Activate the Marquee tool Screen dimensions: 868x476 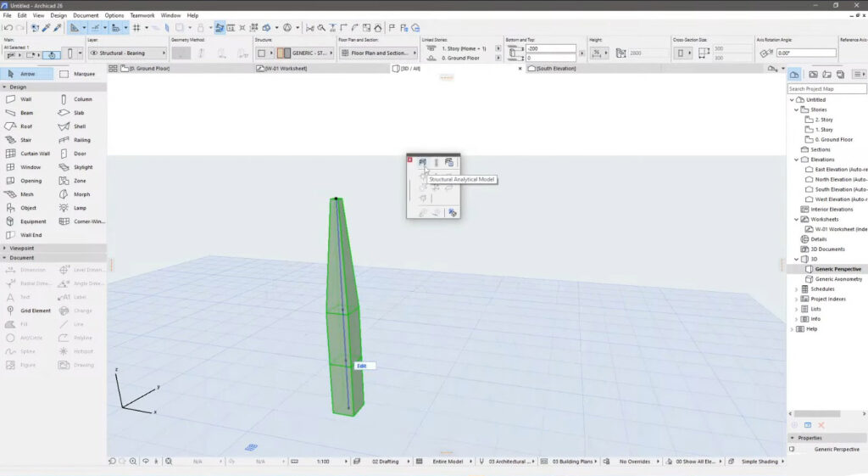pos(79,74)
